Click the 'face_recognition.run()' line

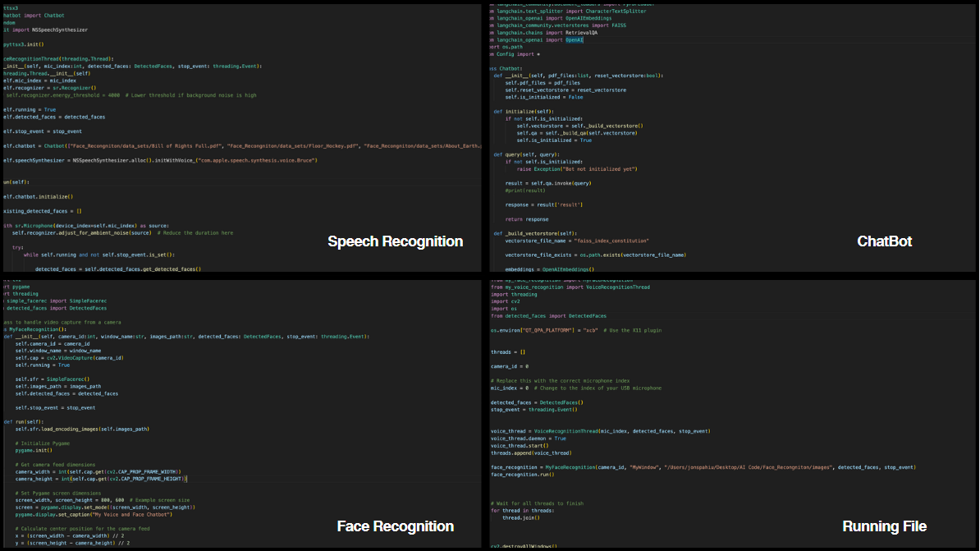522,475
